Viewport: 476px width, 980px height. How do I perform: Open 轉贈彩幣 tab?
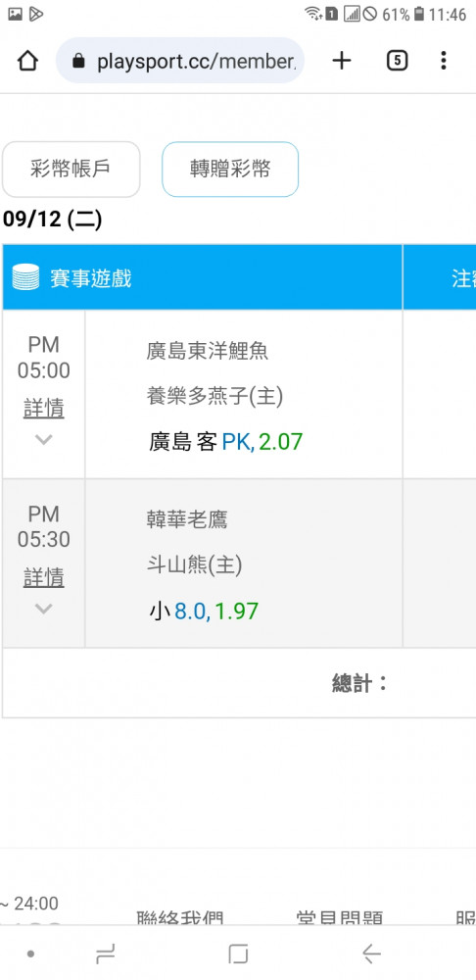(230, 170)
